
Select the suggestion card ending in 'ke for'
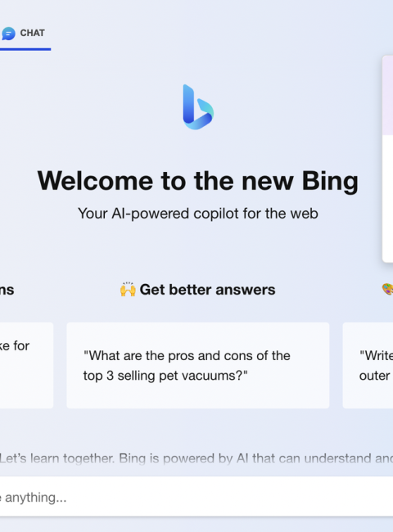26,365
